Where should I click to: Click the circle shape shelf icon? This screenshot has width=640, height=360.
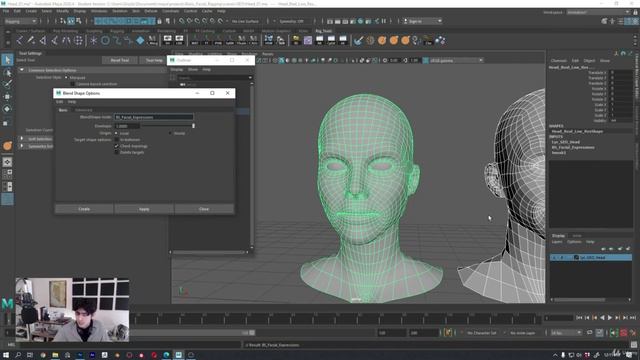pos(105,40)
